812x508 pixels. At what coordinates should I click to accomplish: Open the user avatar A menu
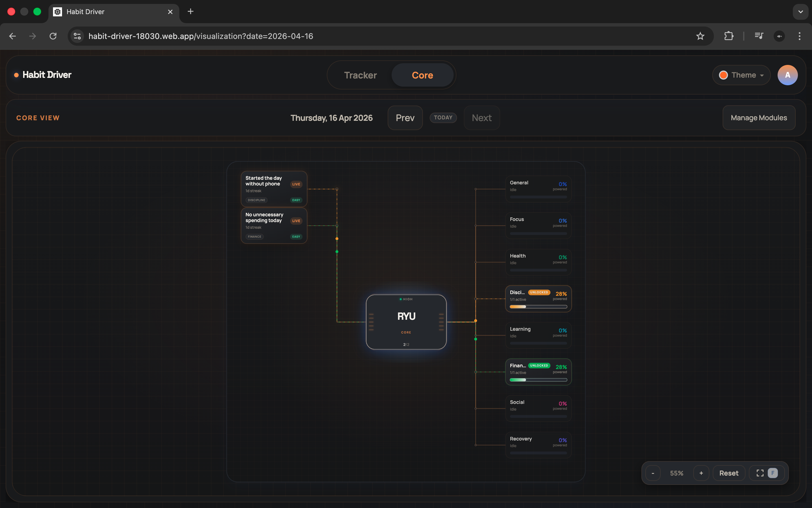tap(787, 75)
